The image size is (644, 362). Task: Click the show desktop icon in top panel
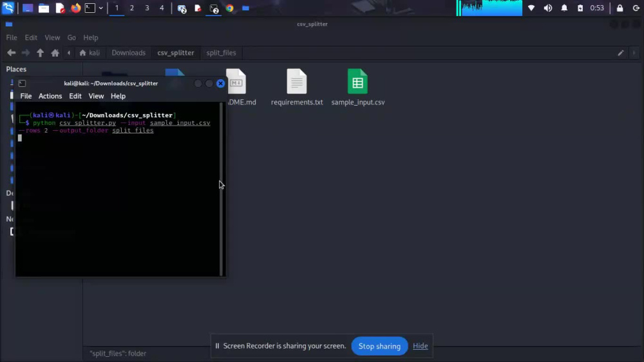[x=28, y=8]
